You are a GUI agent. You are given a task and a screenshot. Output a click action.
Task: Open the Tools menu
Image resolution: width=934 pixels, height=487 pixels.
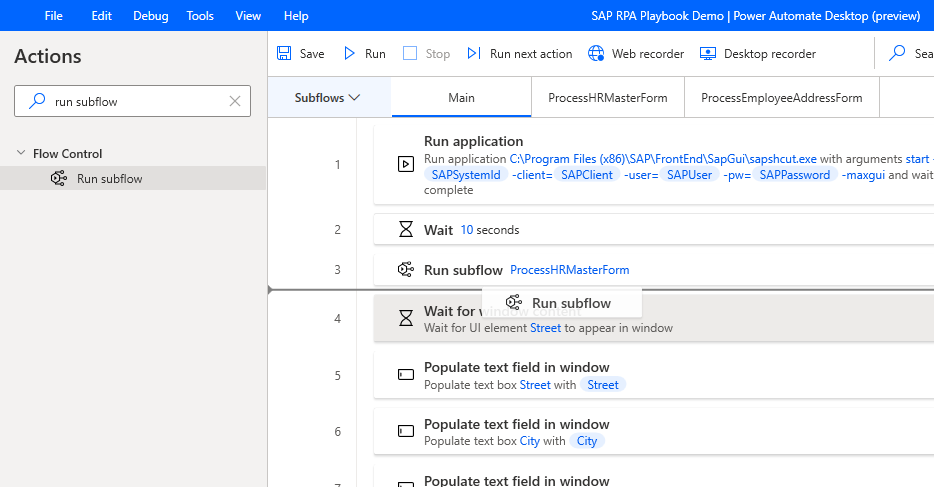(200, 16)
